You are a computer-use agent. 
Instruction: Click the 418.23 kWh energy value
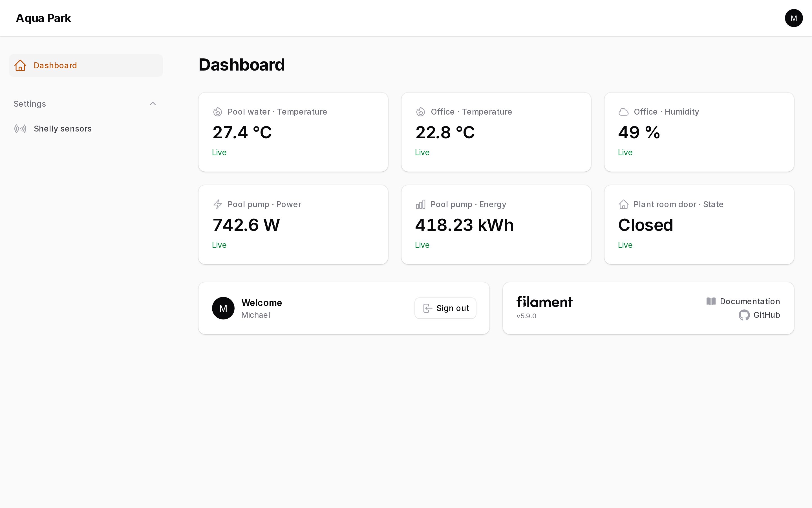point(465,225)
